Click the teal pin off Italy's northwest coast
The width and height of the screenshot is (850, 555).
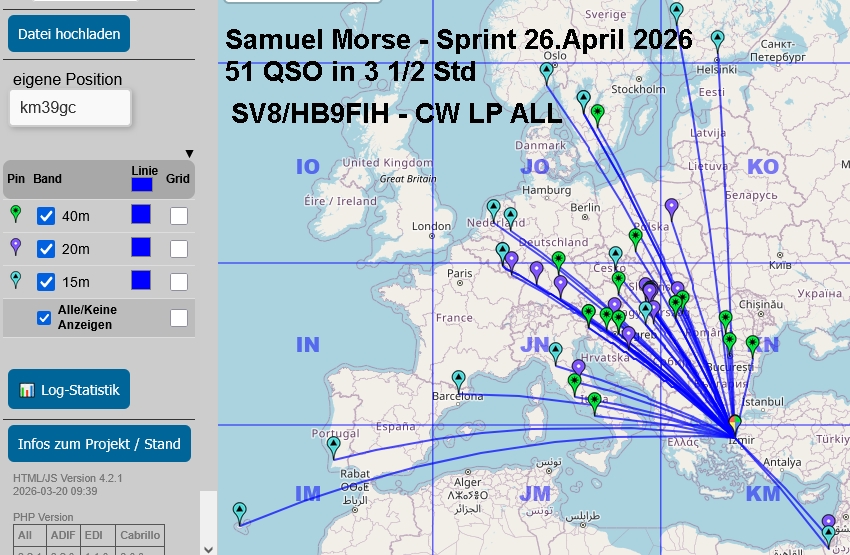pyautogui.click(x=556, y=353)
